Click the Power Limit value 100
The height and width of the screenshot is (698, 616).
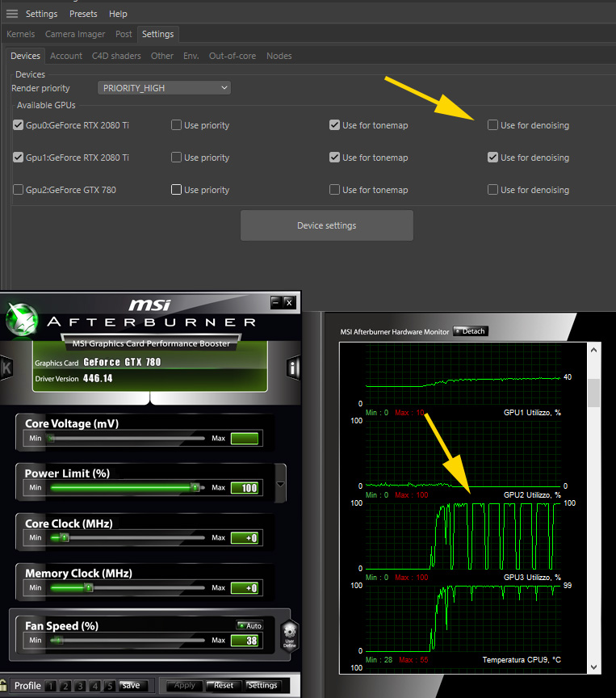pos(245,488)
